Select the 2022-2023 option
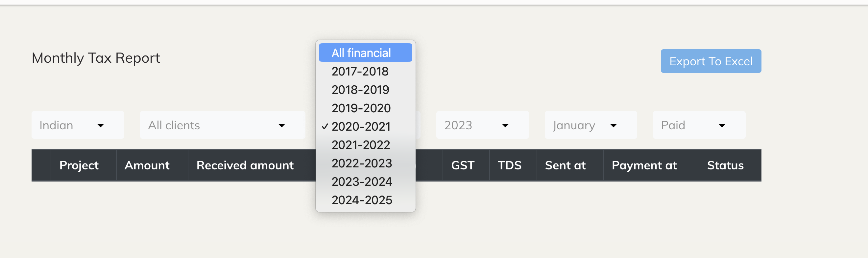Screen dimensions: 868x258 (x=362, y=163)
